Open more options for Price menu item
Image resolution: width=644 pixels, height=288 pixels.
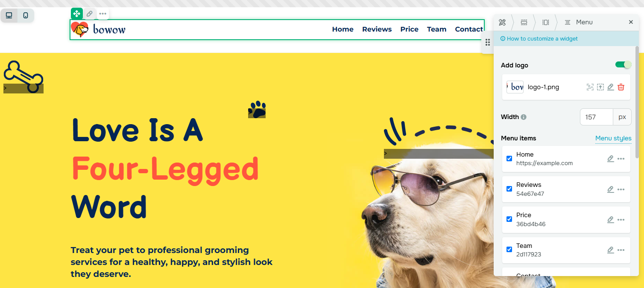click(x=621, y=220)
